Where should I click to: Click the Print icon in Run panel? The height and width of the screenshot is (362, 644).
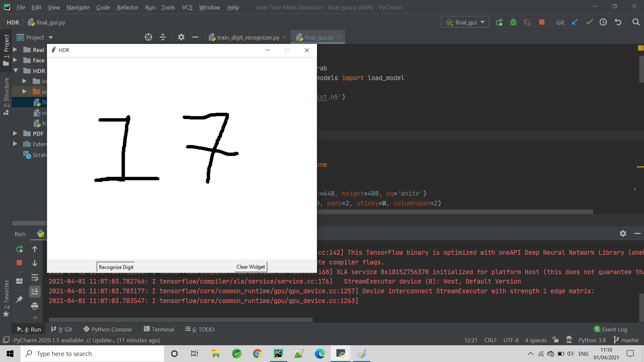(35, 306)
